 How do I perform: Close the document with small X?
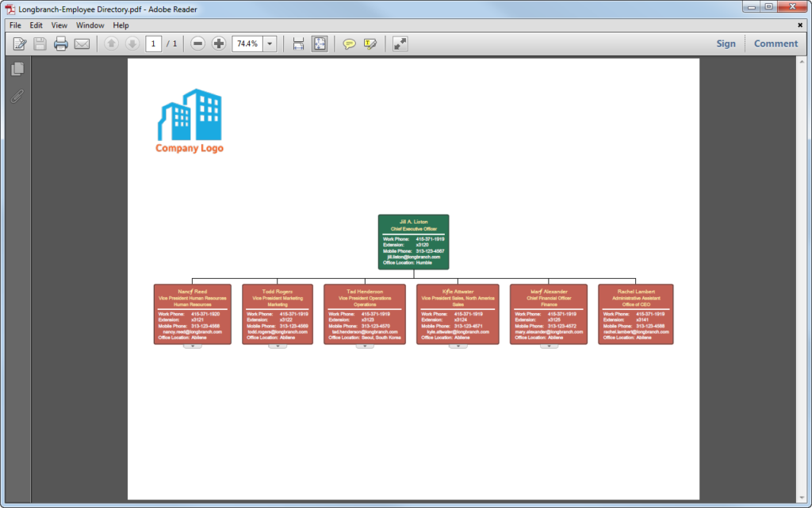[x=800, y=25]
